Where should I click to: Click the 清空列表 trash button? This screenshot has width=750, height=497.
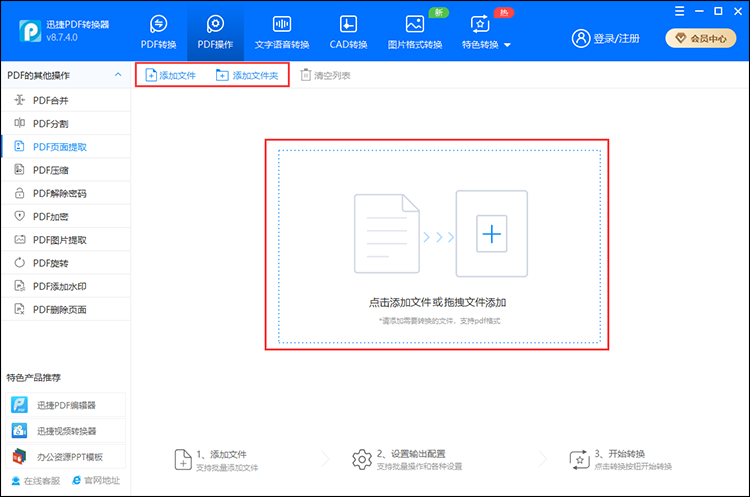pos(325,75)
